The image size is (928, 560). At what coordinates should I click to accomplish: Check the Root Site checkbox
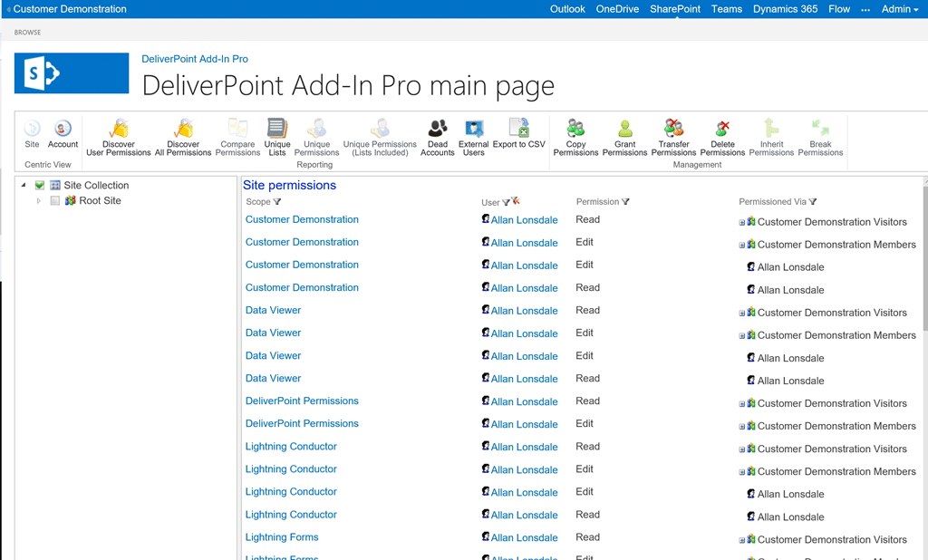pyautogui.click(x=55, y=200)
